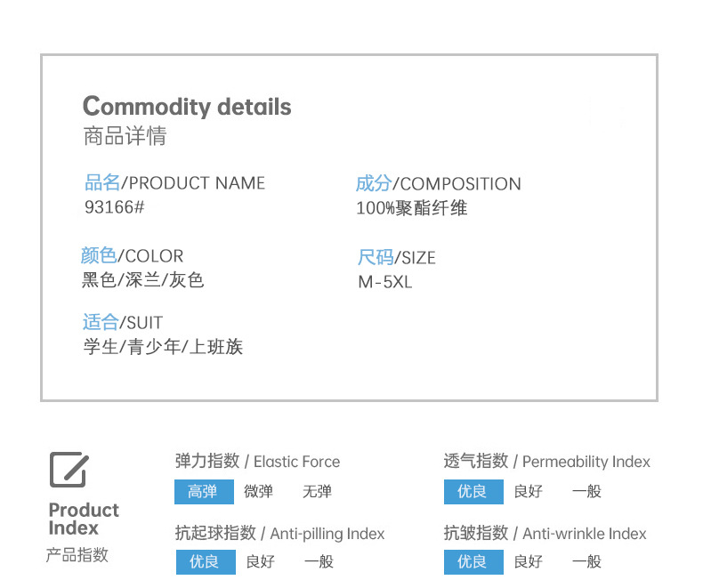Choose 优良 under Permeability Index
703x588 pixels.
(x=473, y=491)
